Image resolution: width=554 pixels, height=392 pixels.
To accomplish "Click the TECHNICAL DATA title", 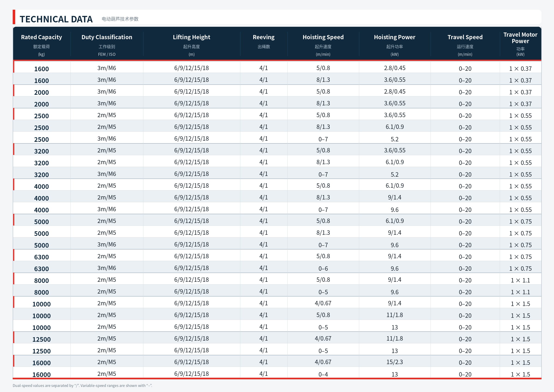I will pos(56,19).
